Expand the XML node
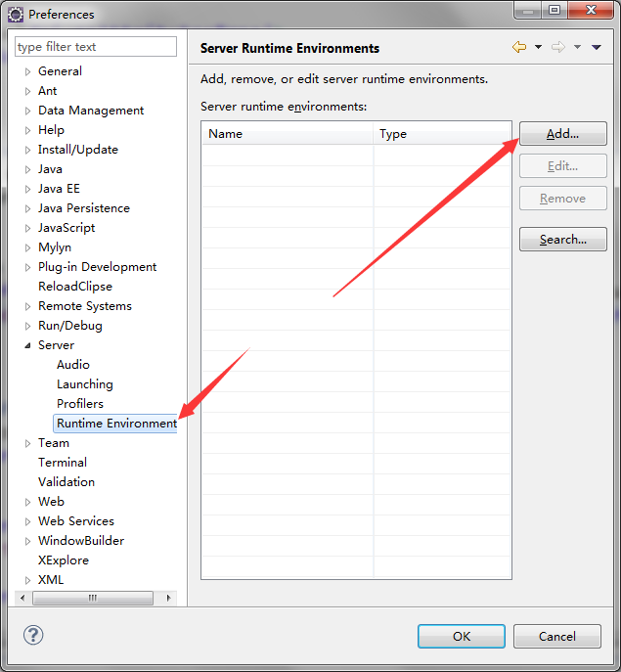This screenshot has height=672, width=621. [x=27, y=580]
